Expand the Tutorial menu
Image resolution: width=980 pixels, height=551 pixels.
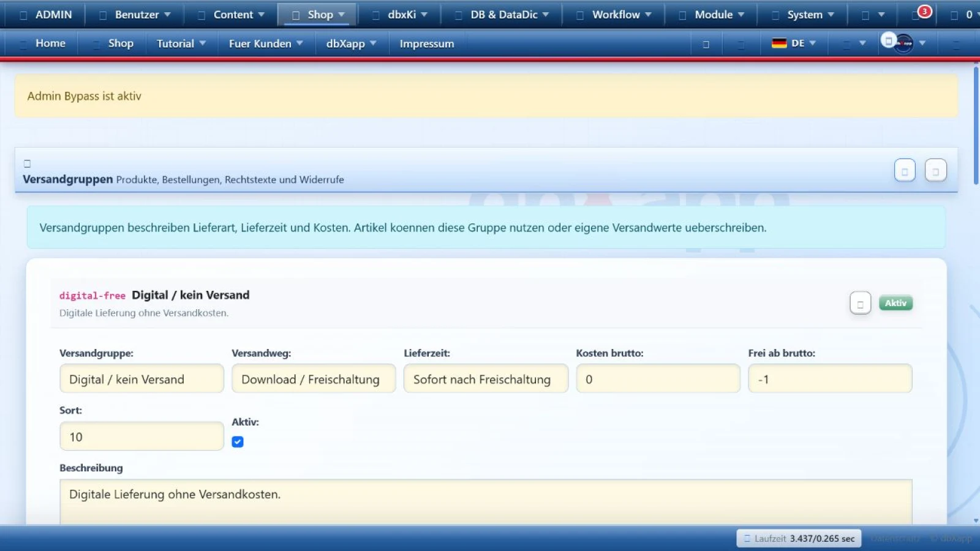(181, 43)
